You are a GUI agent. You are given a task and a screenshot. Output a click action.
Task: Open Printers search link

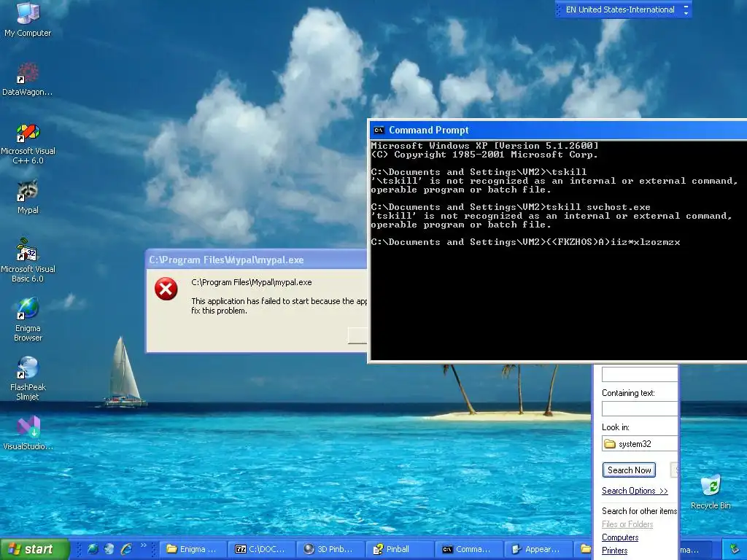coord(614,551)
